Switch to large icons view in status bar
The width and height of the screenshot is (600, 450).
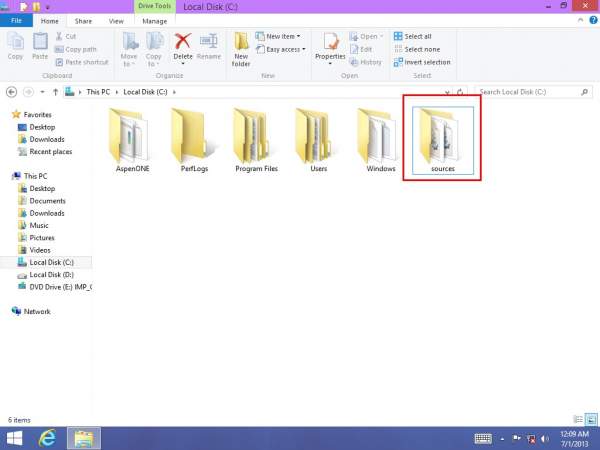pos(591,420)
